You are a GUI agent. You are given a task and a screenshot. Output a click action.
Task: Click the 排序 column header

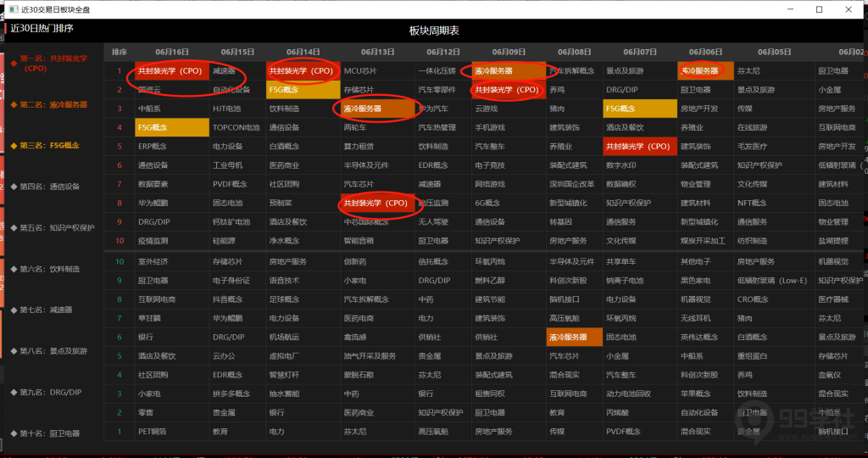119,52
